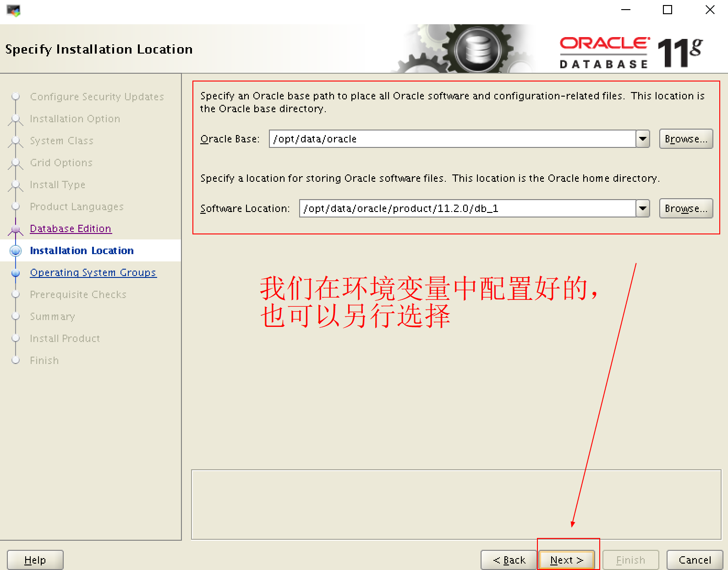Click the Operating System Groups step bullet
The width and height of the screenshot is (728, 570).
pos(16,273)
